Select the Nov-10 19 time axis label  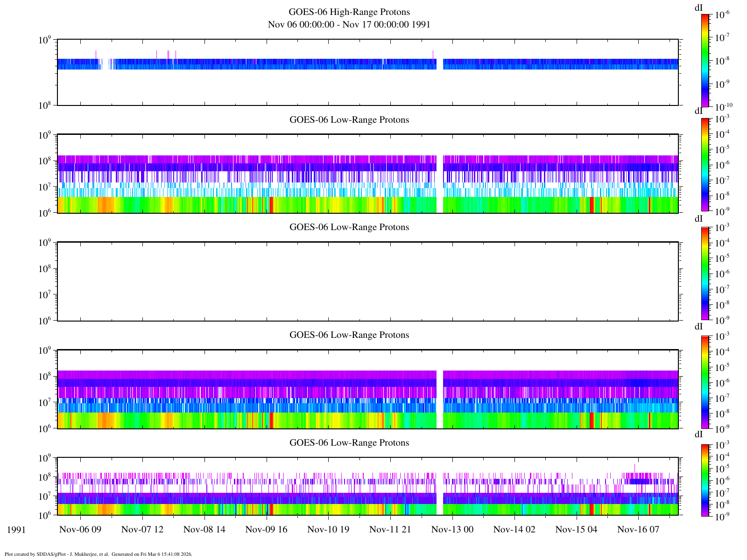pos(328,529)
